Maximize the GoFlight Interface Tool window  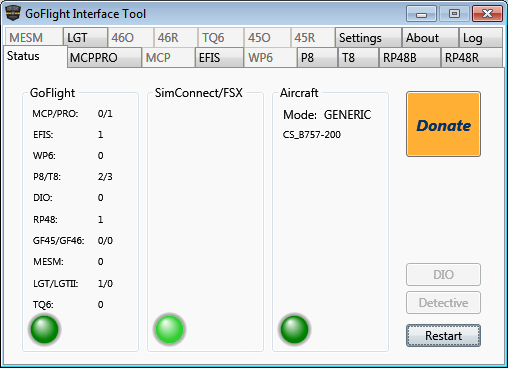click(x=454, y=14)
